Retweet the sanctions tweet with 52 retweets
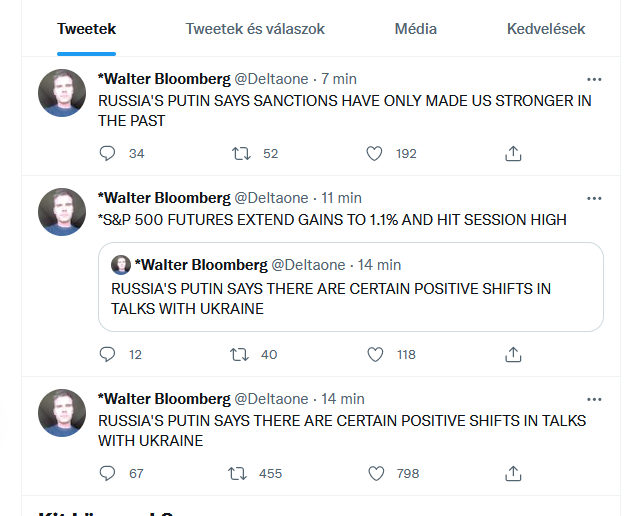This screenshot has height=516, width=641. point(241,154)
